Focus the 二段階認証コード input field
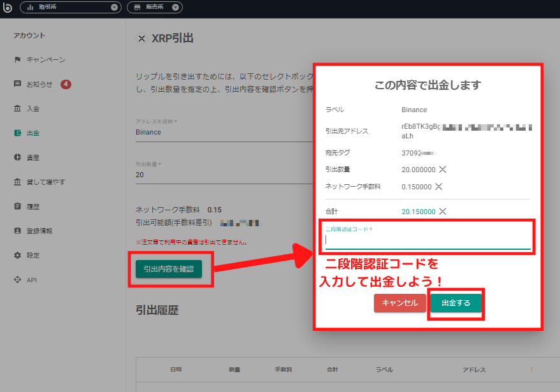This screenshot has height=392, width=560. (x=427, y=240)
